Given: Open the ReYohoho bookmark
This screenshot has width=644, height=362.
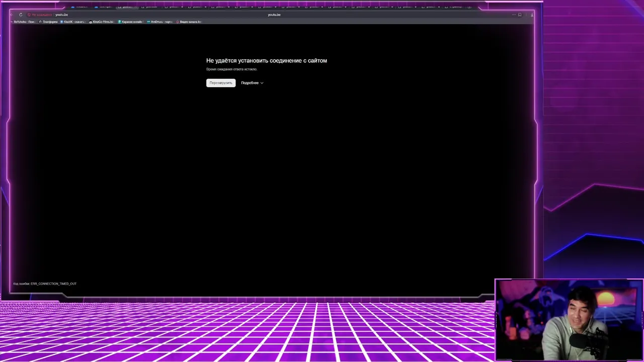Looking at the screenshot, I should tap(23, 22).
